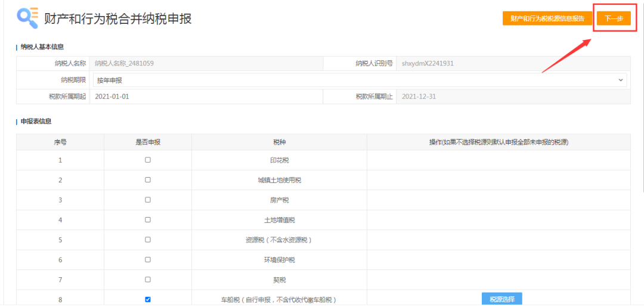644x307 pixels.
Task: Tick the 土地增值税 checkbox
Action: (x=148, y=219)
